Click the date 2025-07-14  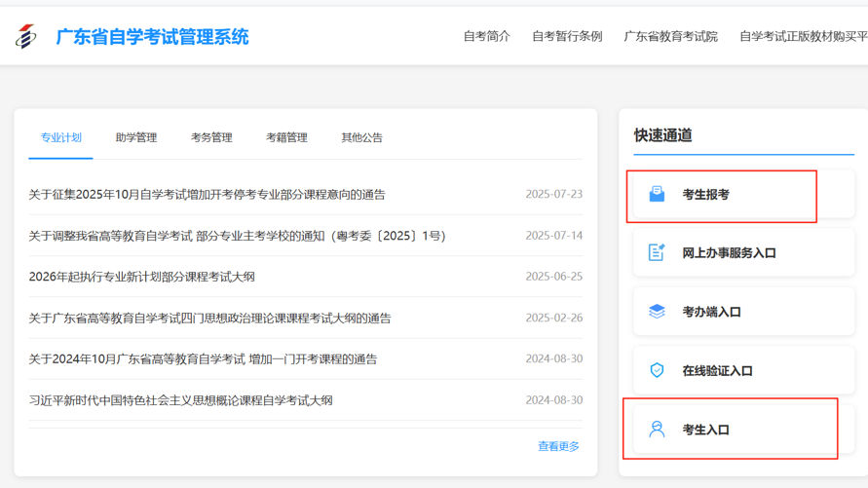[554, 236]
